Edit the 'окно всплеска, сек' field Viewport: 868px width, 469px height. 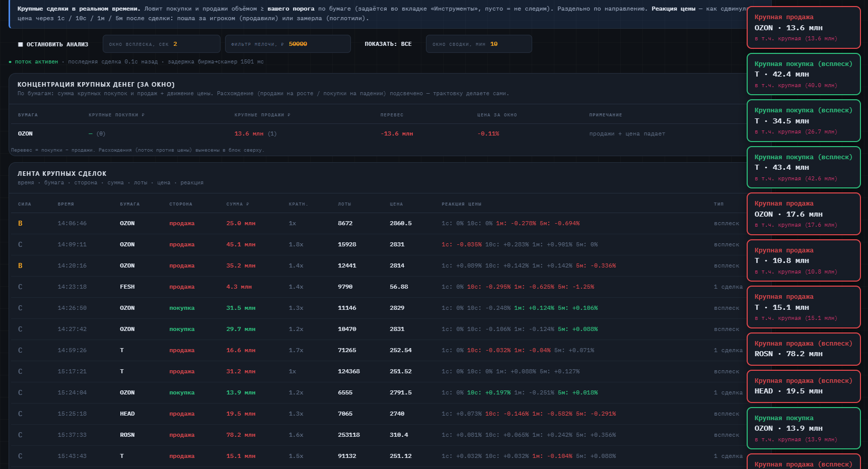pyautogui.click(x=162, y=44)
